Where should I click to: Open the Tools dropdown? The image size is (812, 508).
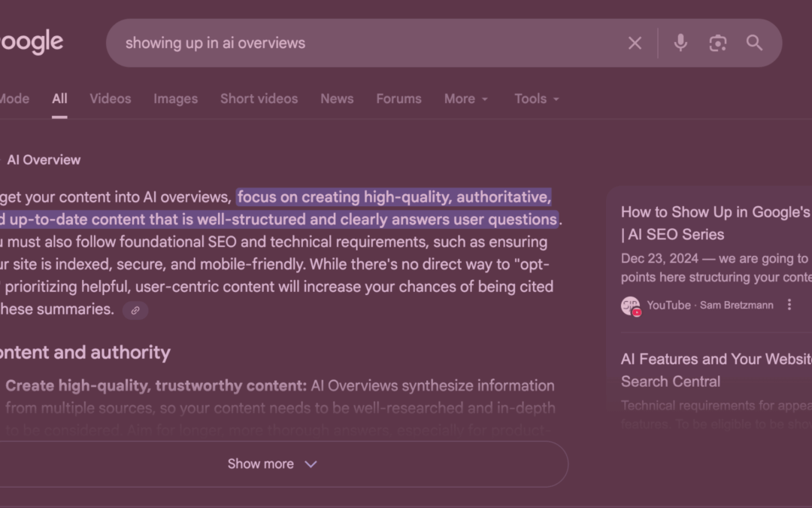point(535,99)
